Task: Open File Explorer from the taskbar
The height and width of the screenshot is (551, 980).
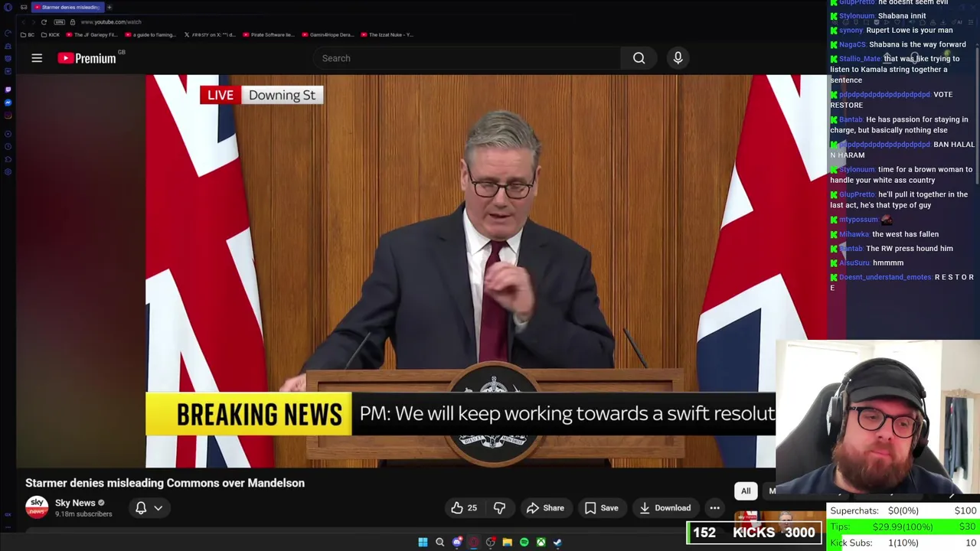Action: [x=507, y=543]
